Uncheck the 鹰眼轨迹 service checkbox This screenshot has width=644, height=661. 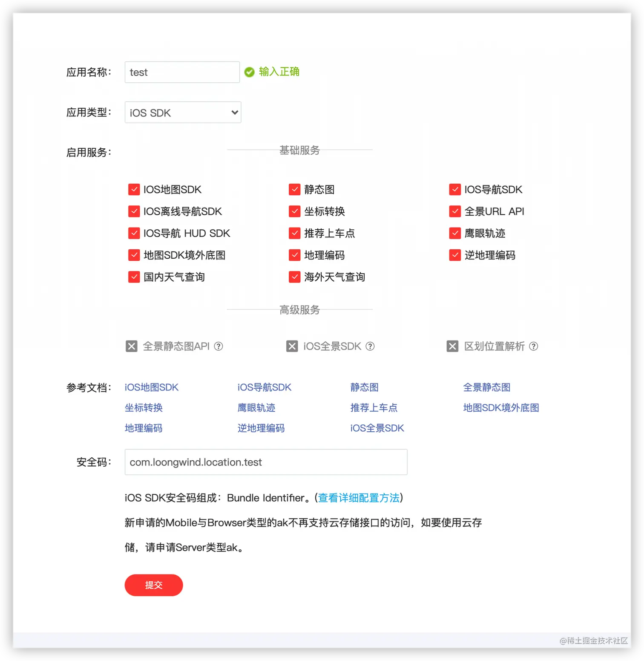(455, 233)
